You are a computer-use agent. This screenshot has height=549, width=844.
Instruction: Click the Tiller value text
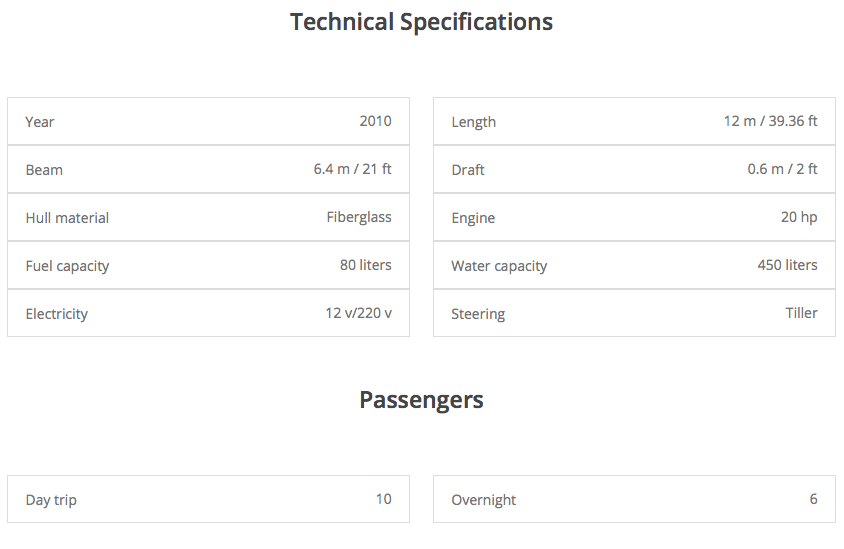801,313
